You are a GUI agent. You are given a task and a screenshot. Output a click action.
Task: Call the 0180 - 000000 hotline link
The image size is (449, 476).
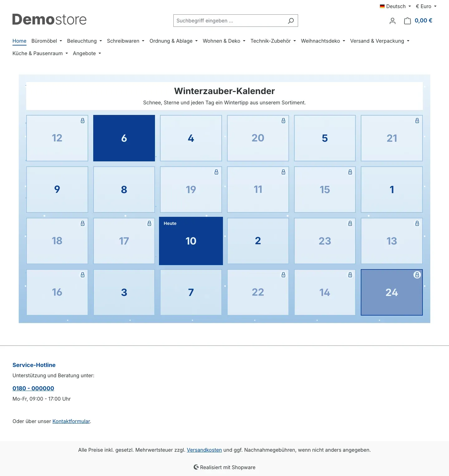33,388
